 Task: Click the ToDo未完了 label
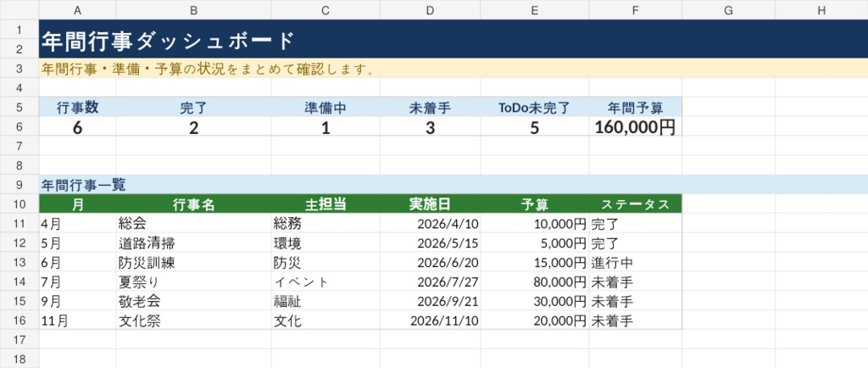pyautogui.click(x=535, y=108)
